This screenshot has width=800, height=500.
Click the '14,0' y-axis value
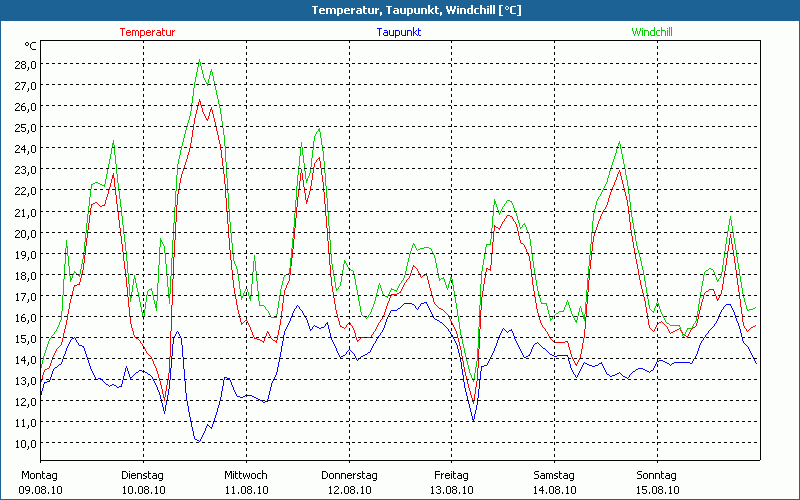26,360
